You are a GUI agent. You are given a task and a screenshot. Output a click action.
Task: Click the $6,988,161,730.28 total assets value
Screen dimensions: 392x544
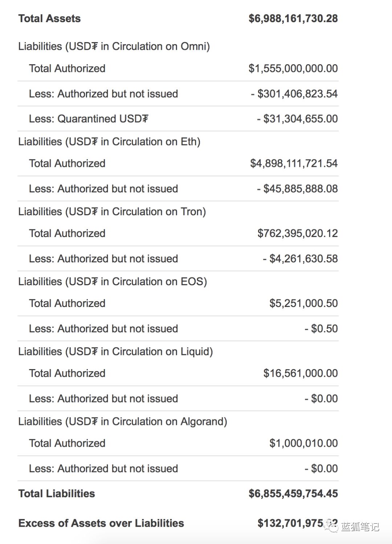(x=293, y=19)
